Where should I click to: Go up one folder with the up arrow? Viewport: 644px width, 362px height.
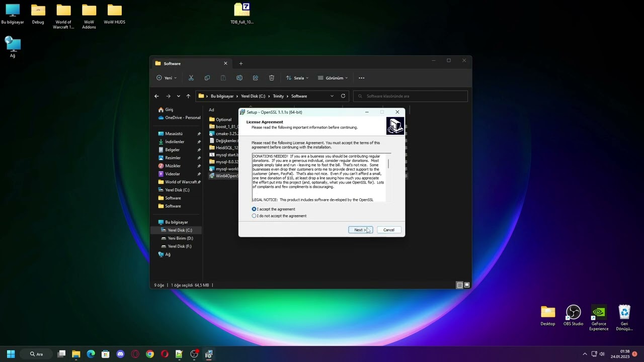[188, 96]
